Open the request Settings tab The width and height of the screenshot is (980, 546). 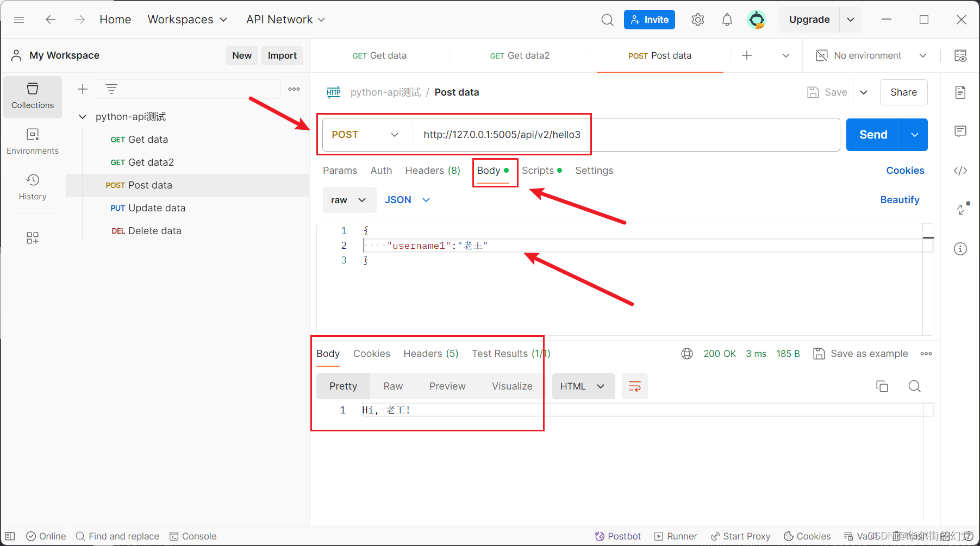coord(594,171)
